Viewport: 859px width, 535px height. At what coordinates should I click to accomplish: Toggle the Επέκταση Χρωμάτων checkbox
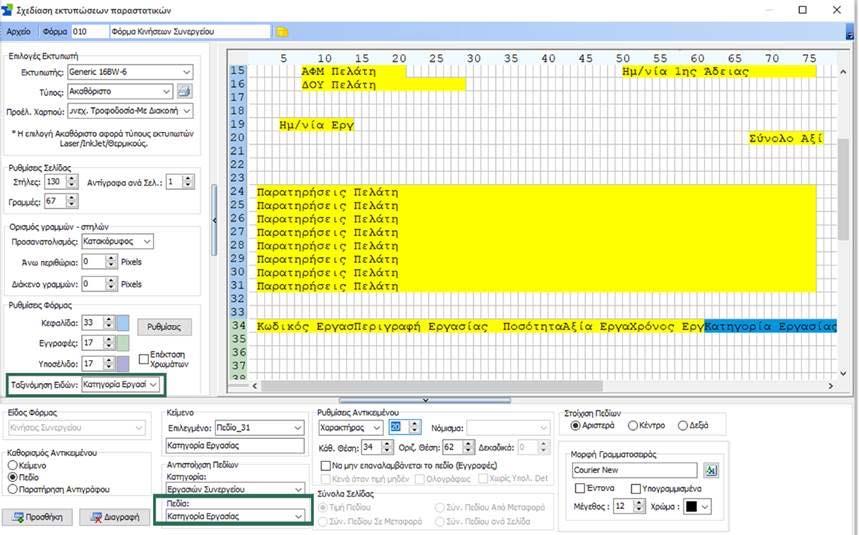point(144,359)
